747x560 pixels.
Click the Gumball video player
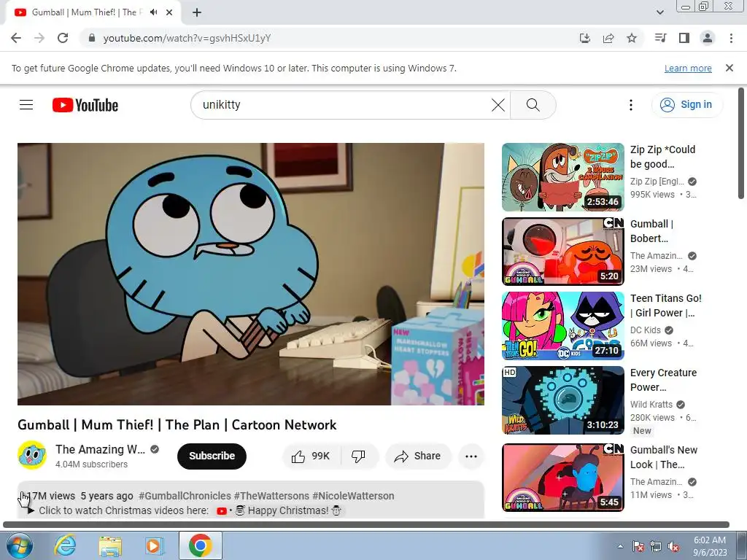251,274
